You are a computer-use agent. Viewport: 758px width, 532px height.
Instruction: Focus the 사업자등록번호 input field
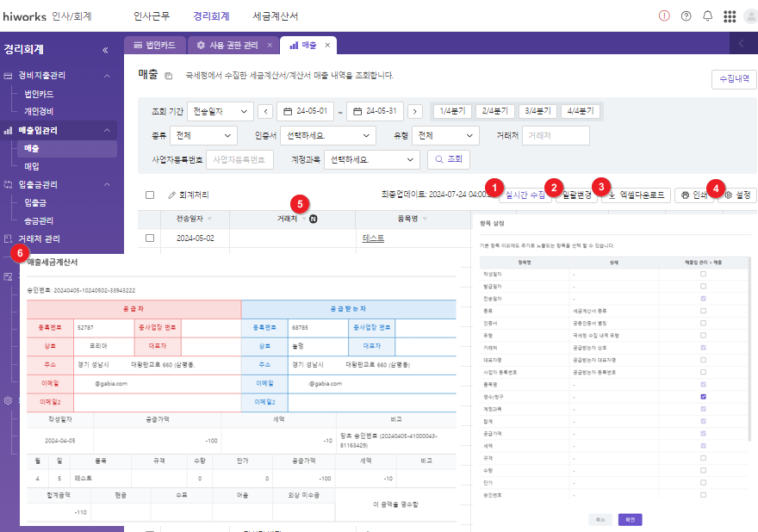(239, 159)
